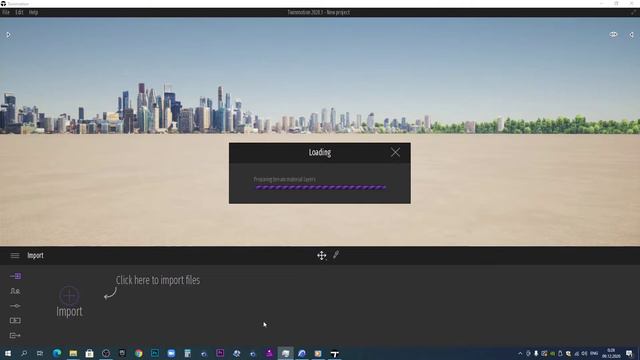Open Photoshop from taskbar
The image size is (640, 360).
click(155, 353)
